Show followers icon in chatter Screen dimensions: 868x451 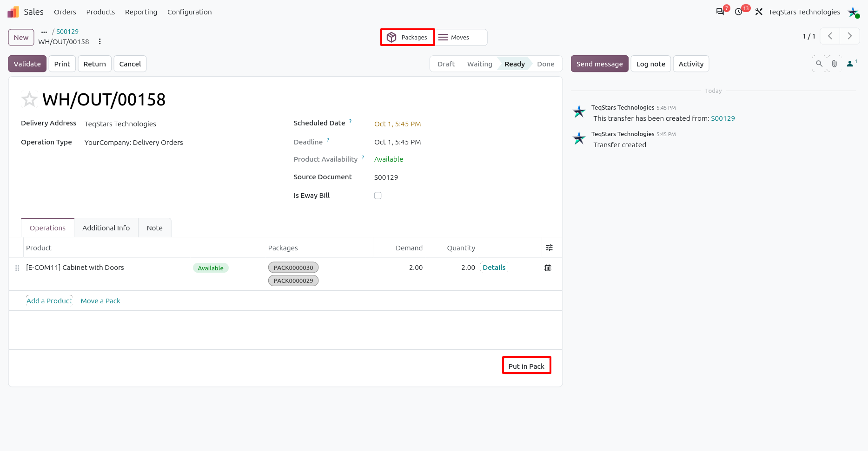852,64
